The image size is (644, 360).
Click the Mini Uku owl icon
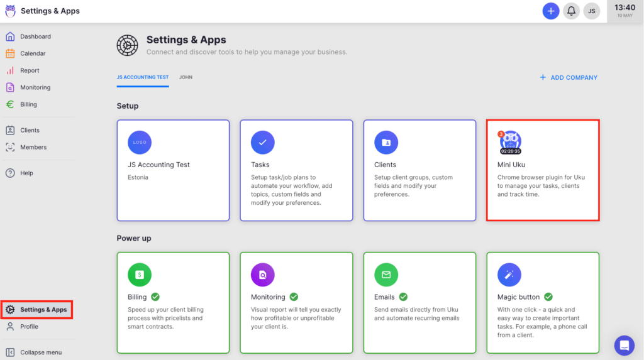[510, 143]
